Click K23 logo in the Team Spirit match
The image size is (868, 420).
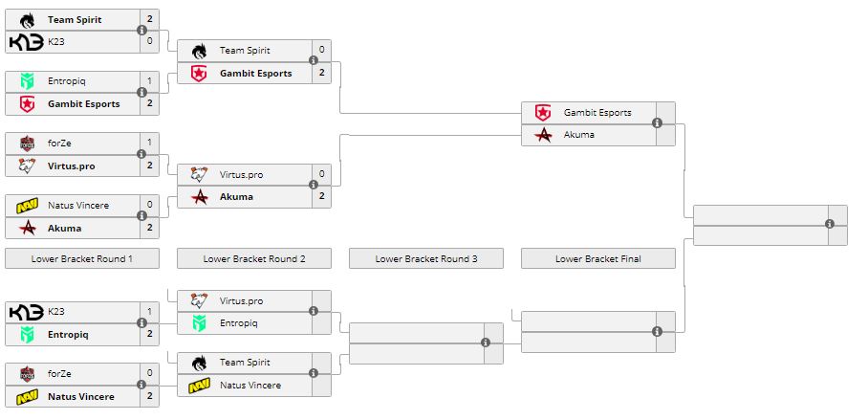[x=25, y=42]
